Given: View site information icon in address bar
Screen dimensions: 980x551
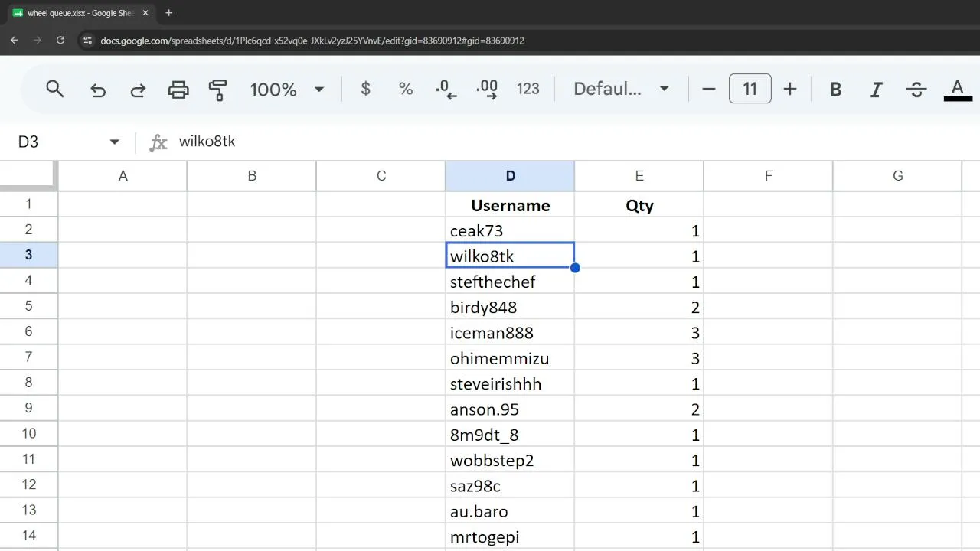Looking at the screenshot, I should (x=87, y=41).
